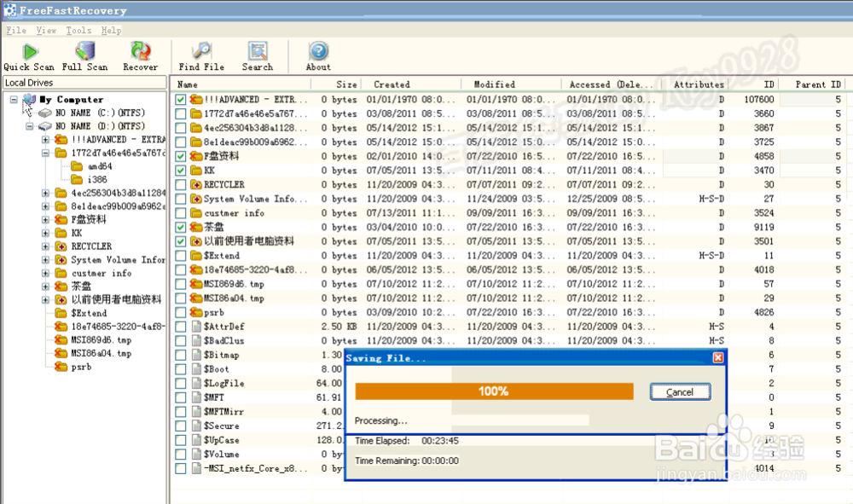Screen dimensions: 853x504
Task: Uncheck the F盘资料 checkbox in list
Action: pyautogui.click(x=181, y=156)
